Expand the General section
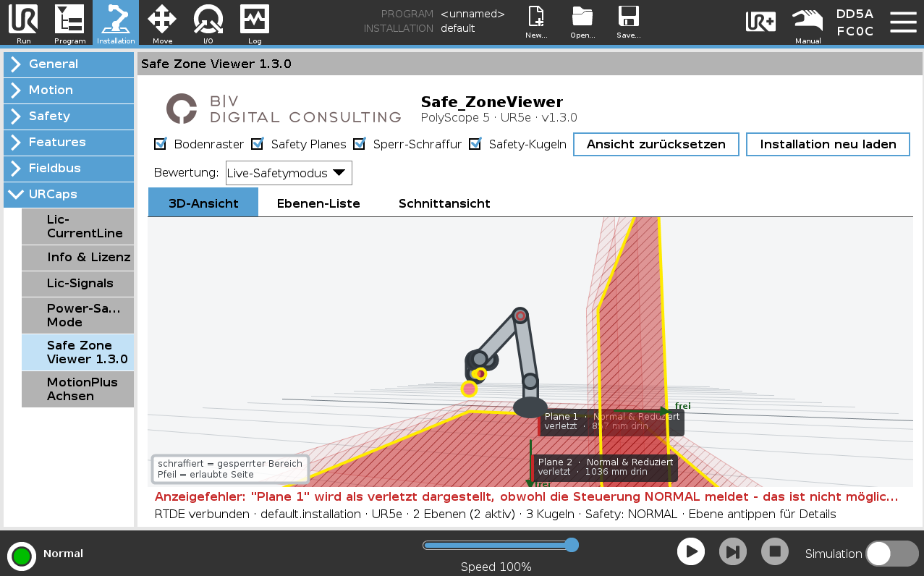 pos(69,64)
